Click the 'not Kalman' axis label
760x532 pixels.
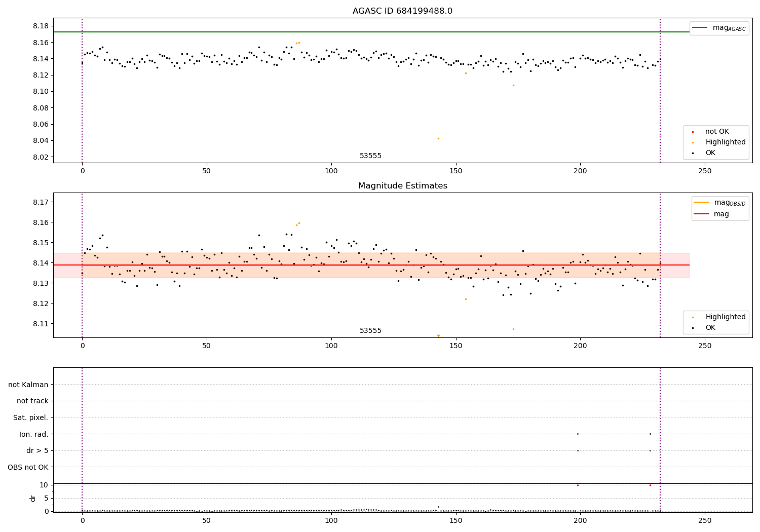[x=28, y=385]
